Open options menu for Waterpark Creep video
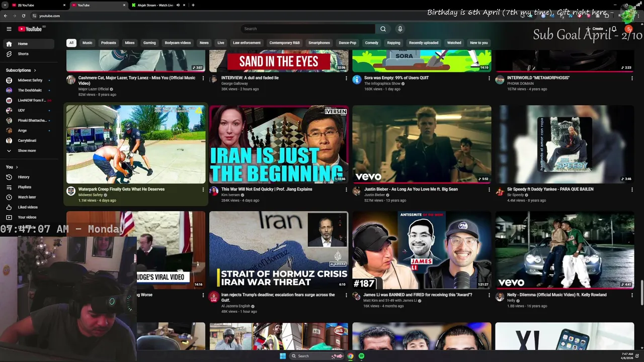The width and height of the screenshot is (644, 362). pyautogui.click(x=203, y=190)
